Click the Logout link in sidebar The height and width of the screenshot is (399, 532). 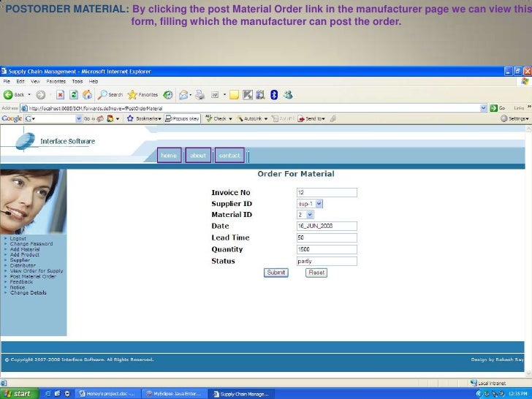point(18,238)
